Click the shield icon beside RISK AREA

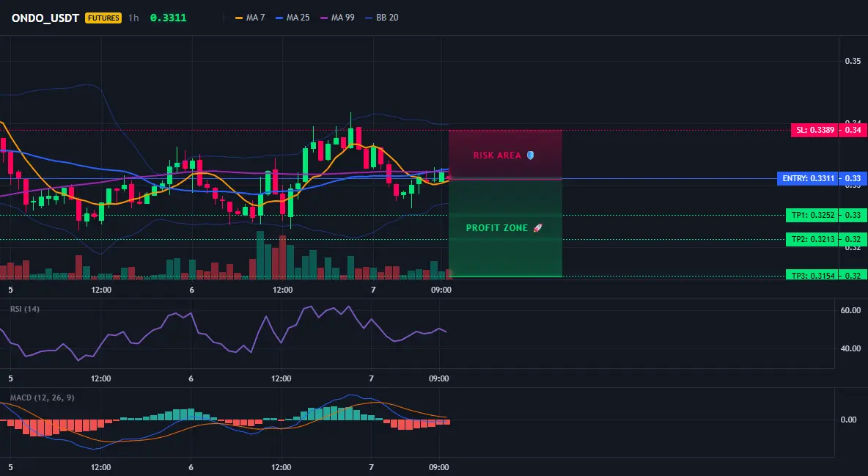(x=530, y=155)
